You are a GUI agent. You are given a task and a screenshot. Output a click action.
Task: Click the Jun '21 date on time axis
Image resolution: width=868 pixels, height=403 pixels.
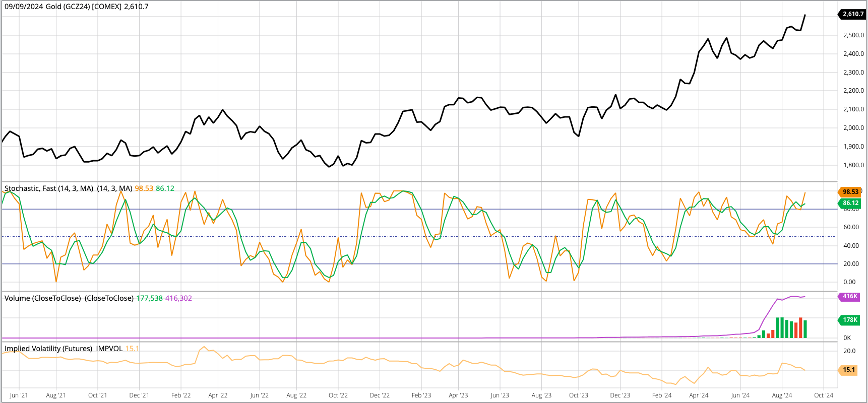click(x=19, y=395)
